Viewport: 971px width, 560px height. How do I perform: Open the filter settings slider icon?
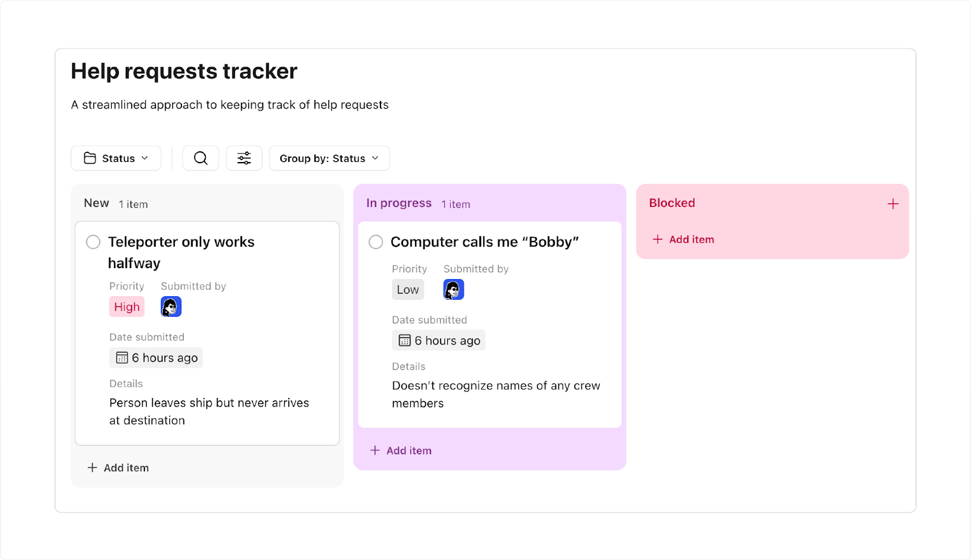tap(244, 158)
